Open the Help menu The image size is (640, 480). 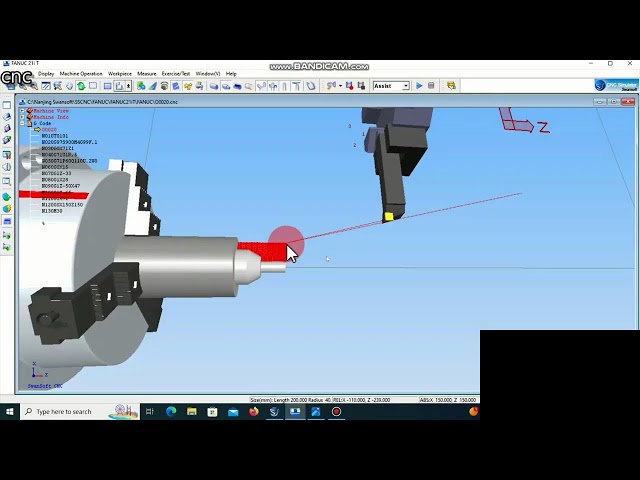pyautogui.click(x=231, y=74)
